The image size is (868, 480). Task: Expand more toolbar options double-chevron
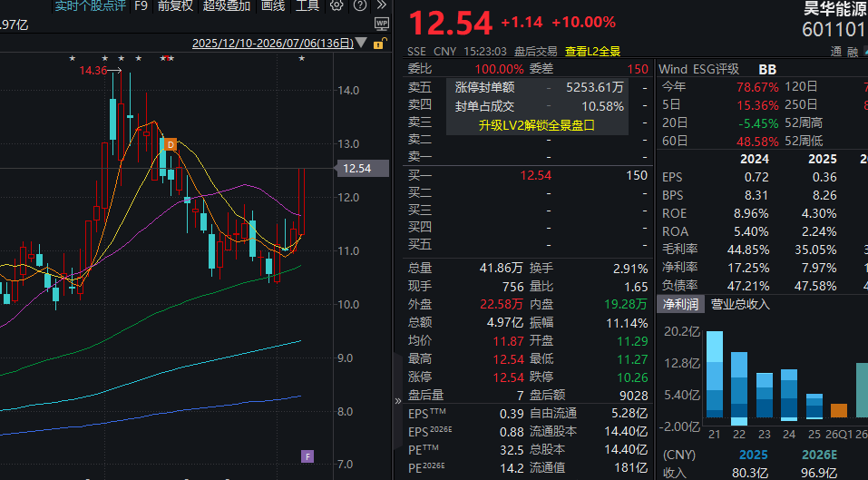(x=382, y=5)
